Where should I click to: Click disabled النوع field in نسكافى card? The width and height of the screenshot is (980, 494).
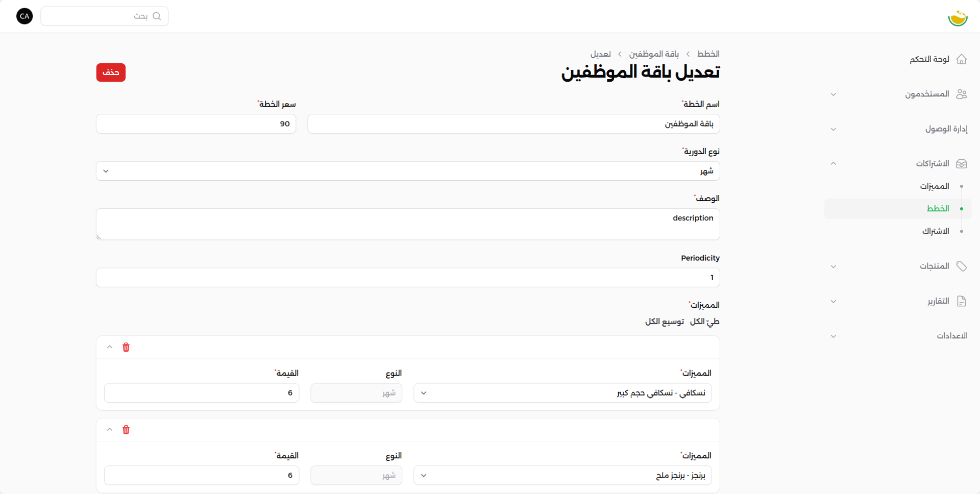click(x=356, y=393)
